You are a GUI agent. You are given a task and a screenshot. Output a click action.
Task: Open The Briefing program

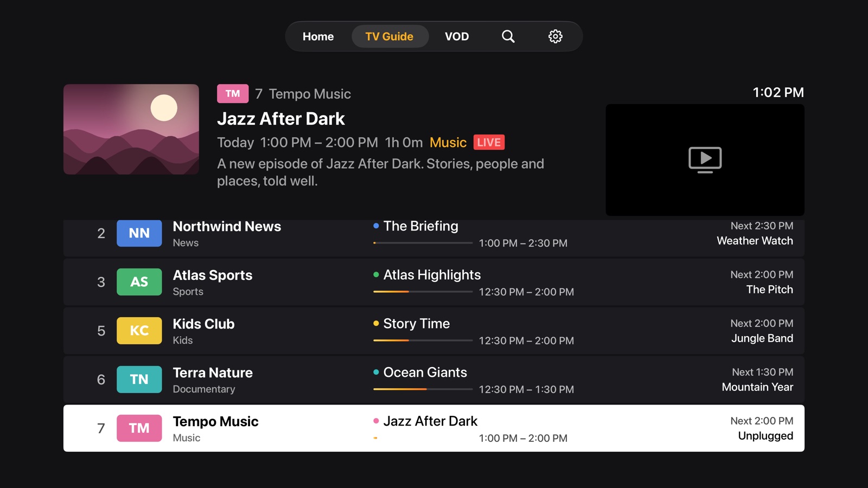[x=421, y=226]
